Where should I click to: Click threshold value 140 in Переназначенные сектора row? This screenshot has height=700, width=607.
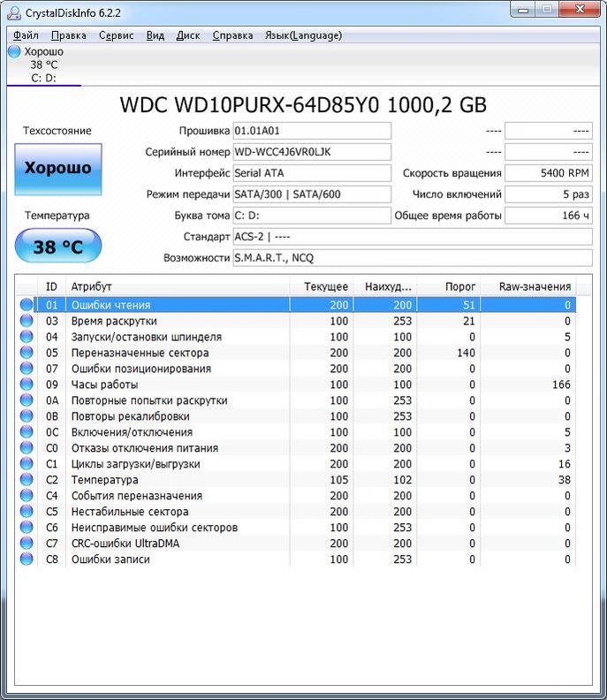(466, 353)
